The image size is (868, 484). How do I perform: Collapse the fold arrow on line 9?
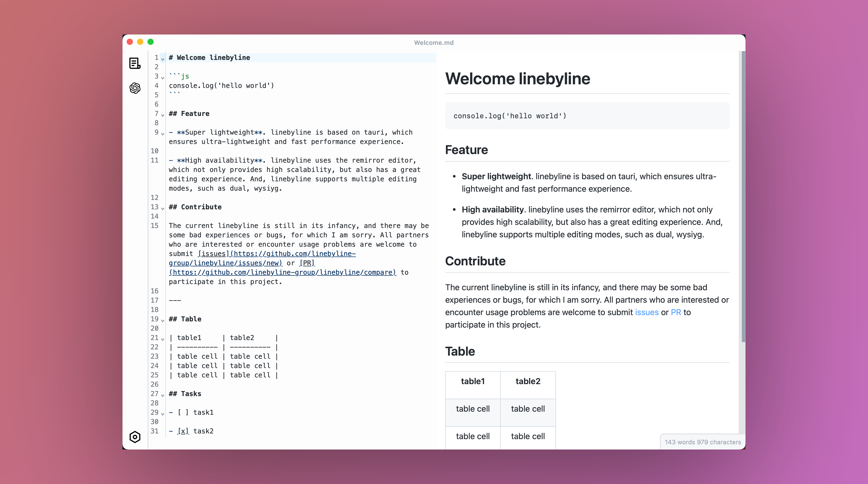[163, 134]
